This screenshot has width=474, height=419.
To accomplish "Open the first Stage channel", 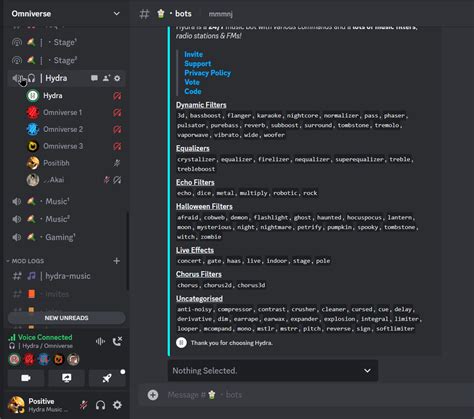I will coord(67,42).
